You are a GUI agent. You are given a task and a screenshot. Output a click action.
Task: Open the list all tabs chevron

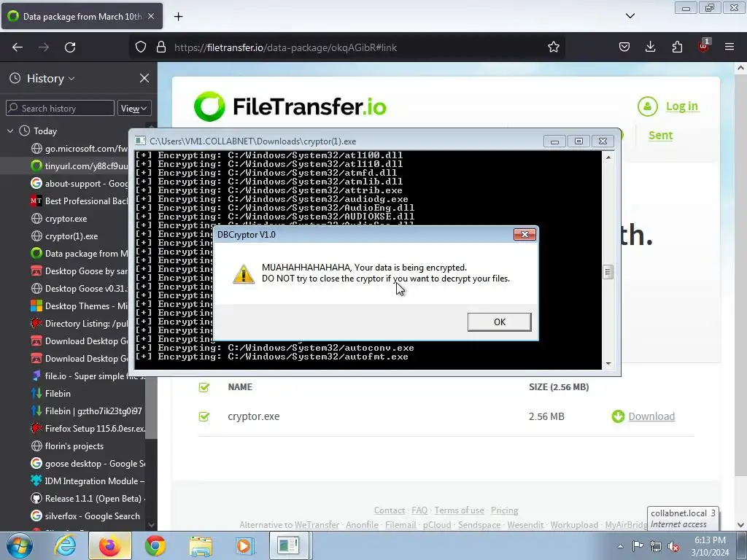[630, 16]
